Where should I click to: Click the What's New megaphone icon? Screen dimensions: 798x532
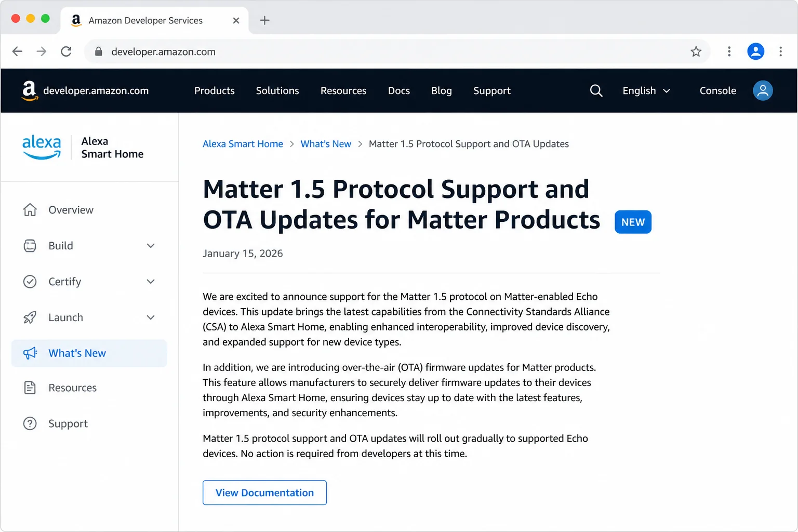pos(30,353)
